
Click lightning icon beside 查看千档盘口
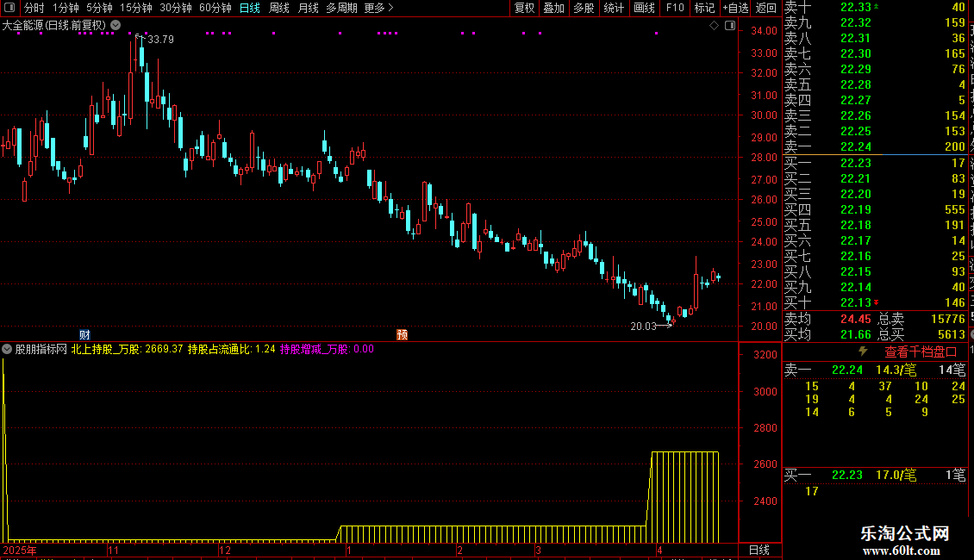[x=863, y=352]
